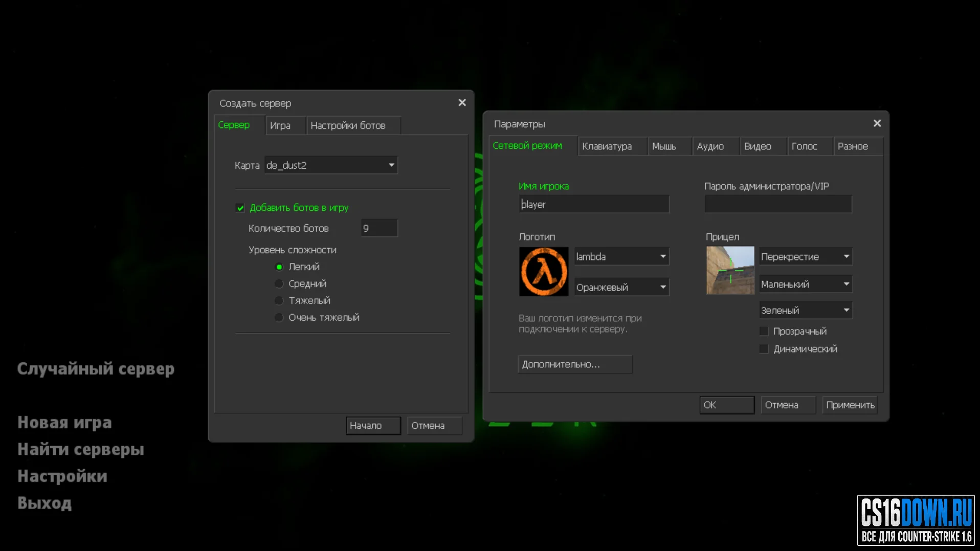
Task: Click the Начало button
Action: click(x=373, y=426)
